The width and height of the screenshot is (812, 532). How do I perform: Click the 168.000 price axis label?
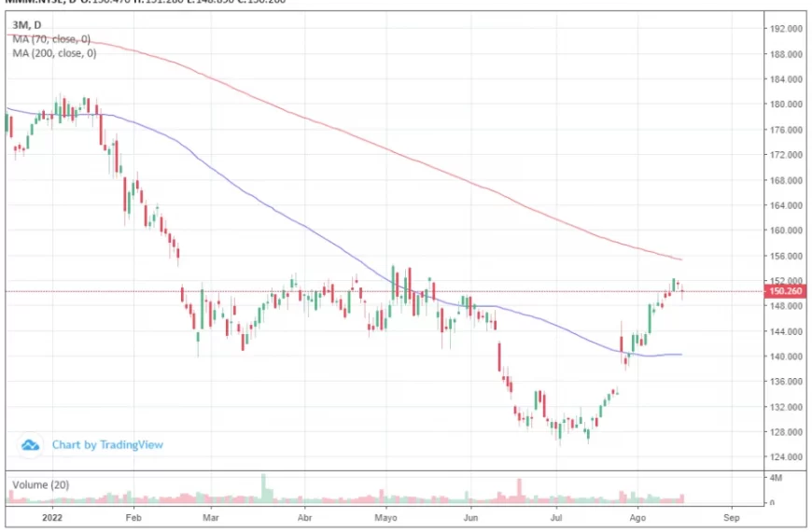point(786,180)
